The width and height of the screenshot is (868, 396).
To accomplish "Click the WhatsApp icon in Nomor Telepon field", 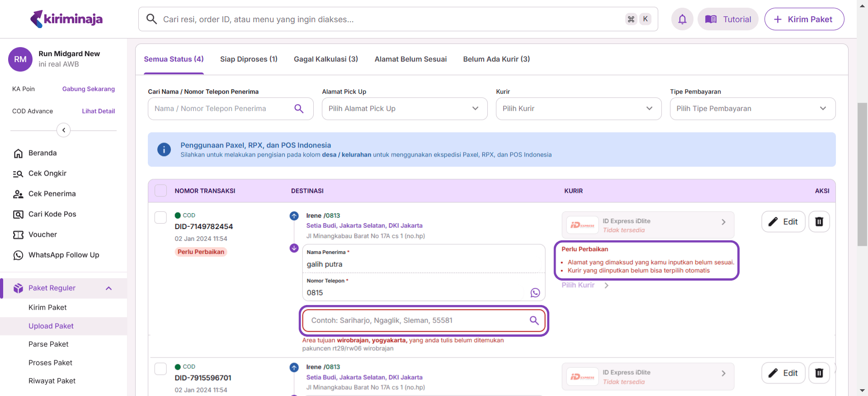I will tap(535, 293).
